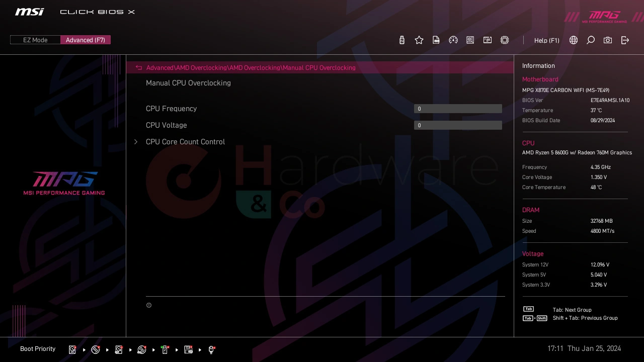Open search with the magnifier icon
Screen dimensions: 644x362
click(591, 40)
